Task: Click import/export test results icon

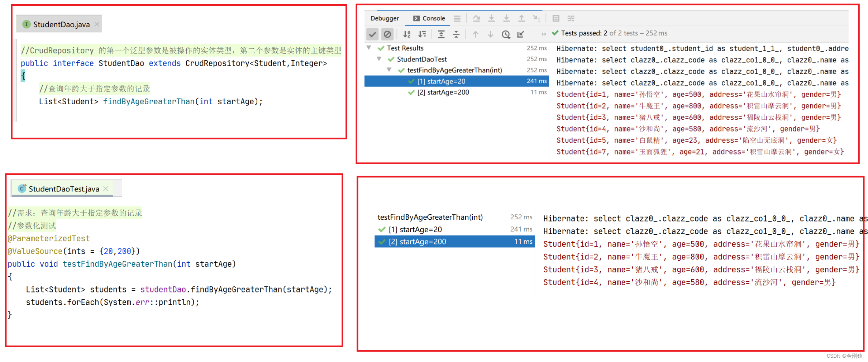Action: [521, 34]
